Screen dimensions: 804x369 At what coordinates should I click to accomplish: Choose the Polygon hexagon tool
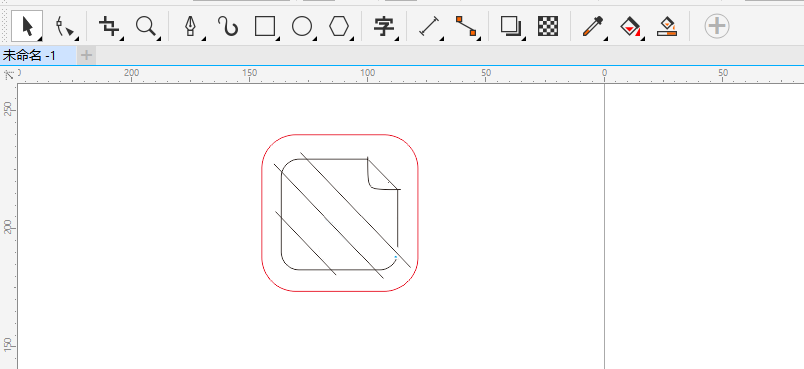coord(339,26)
